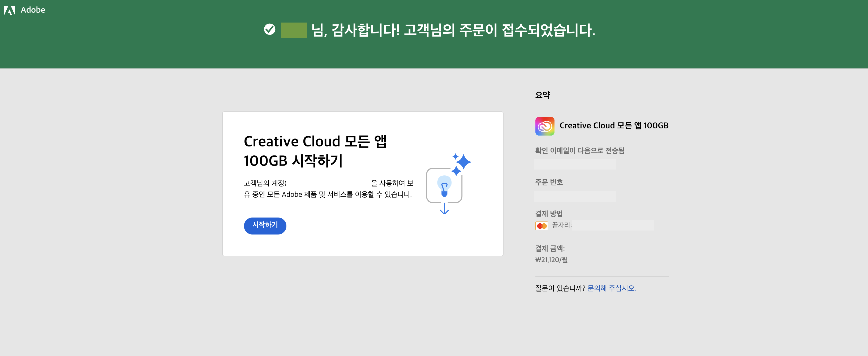Viewport: 868px width, 356px height.
Task: Click the 끝자리 card ending digits
Action: [613, 225]
